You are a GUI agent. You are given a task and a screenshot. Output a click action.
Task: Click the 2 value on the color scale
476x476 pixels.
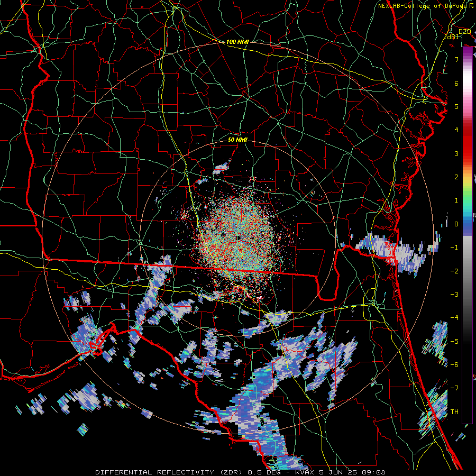coord(456,177)
